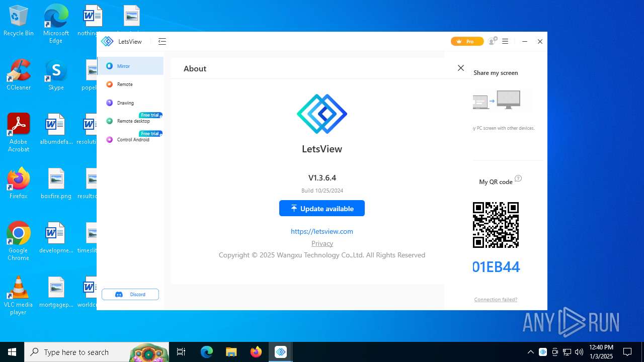Open the Discord button
644x362 pixels.
(130, 295)
